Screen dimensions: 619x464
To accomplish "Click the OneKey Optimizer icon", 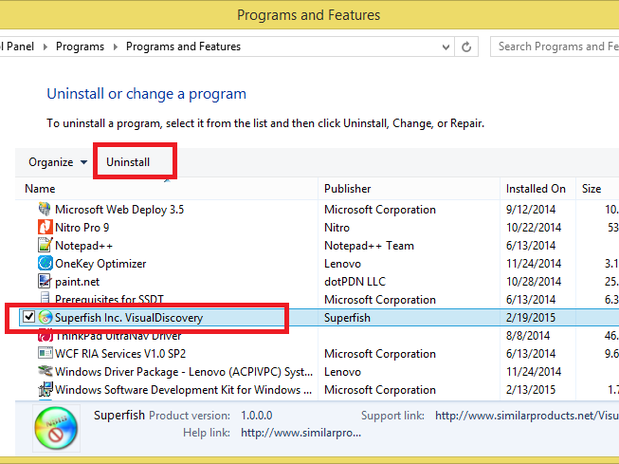I will click(44, 264).
